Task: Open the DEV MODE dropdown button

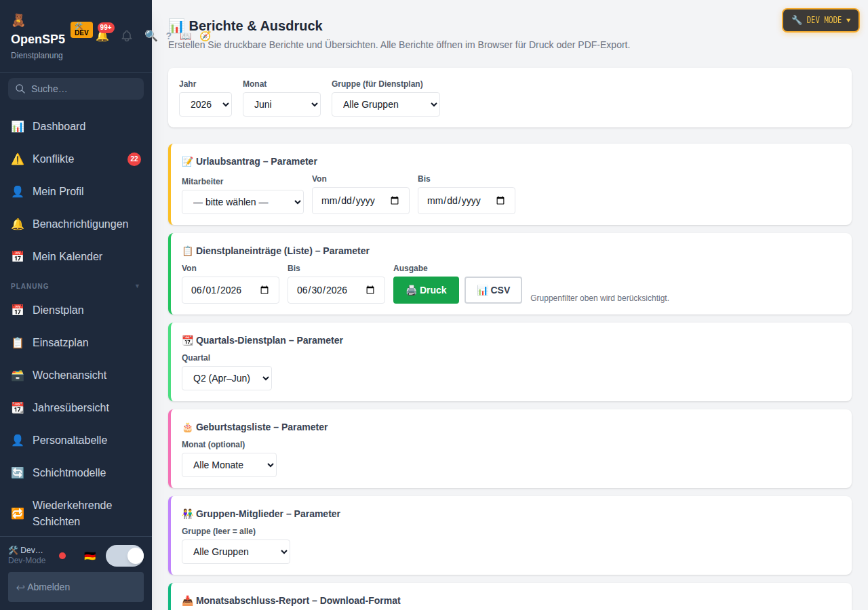Action: coord(821,20)
